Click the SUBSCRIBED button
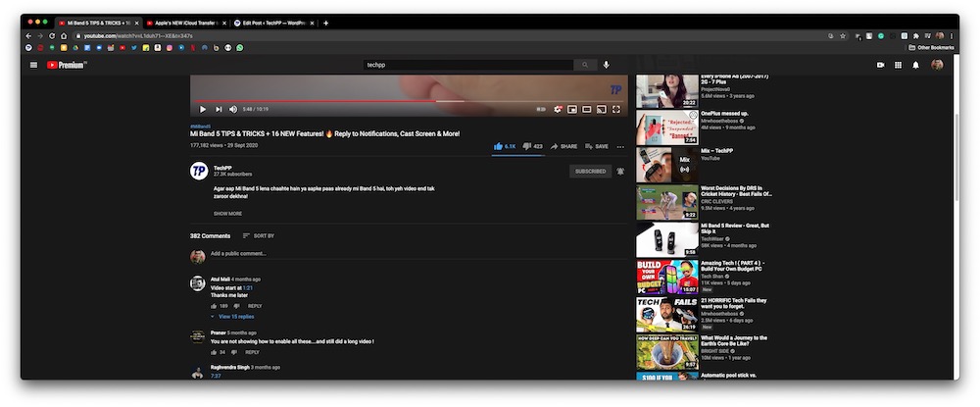The image size is (980, 407). coord(591,172)
